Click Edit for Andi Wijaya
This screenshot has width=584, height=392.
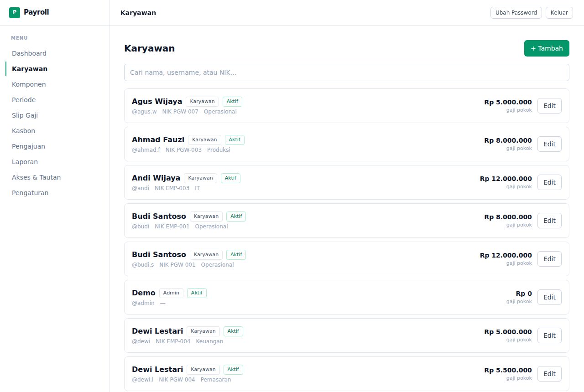[x=549, y=182]
